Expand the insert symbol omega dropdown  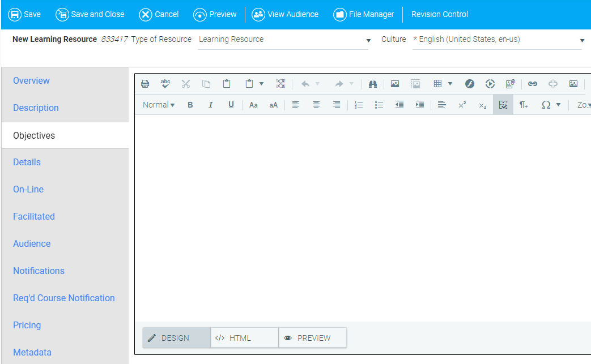(x=558, y=105)
